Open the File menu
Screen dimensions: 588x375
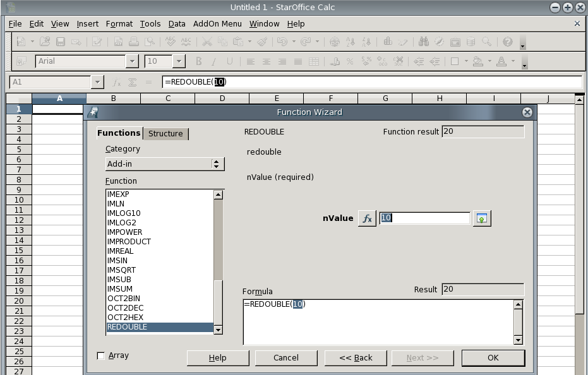[15, 23]
